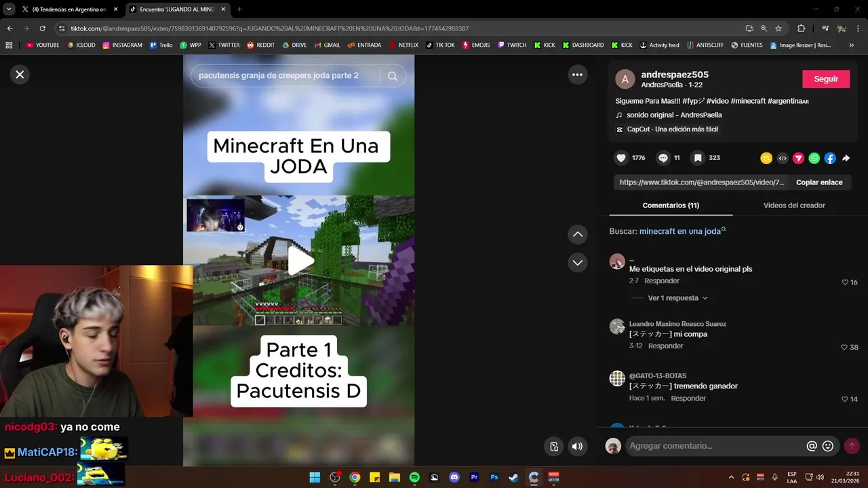Viewport: 868px width, 488px height.
Task: Toggle the auto-scroll icon beside volume
Action: point(554,446)
